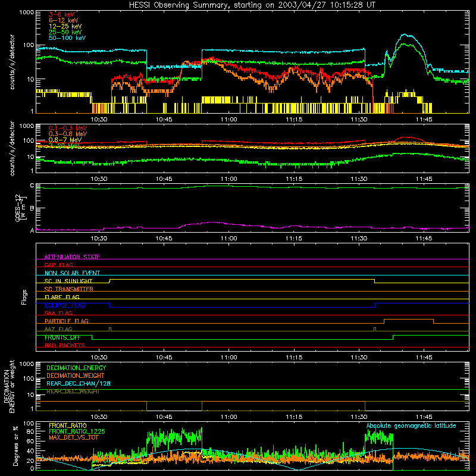Click the NON_SOLAR_EVENT flag label
The image size is (476, 476).
pyautogui.click(x=72, y=273)
